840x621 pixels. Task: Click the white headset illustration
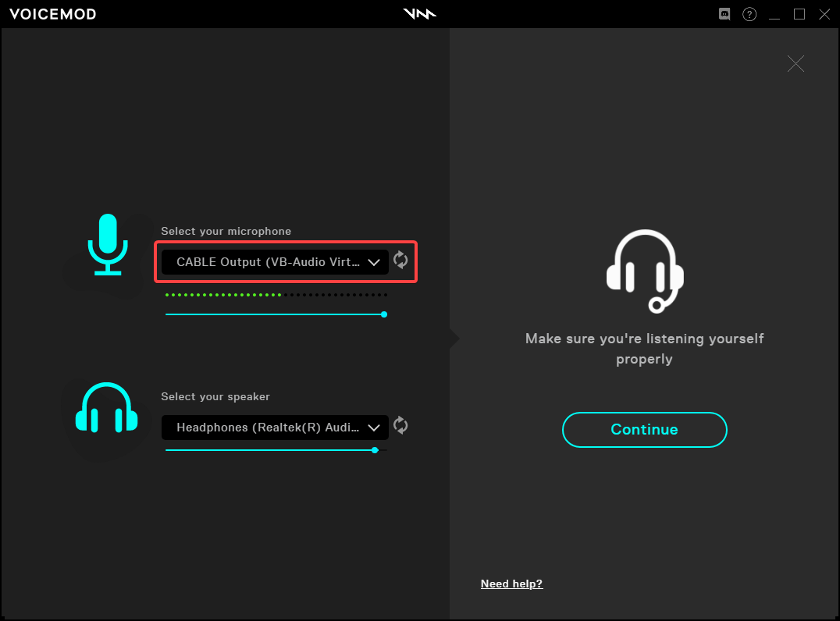coord(645,271)
